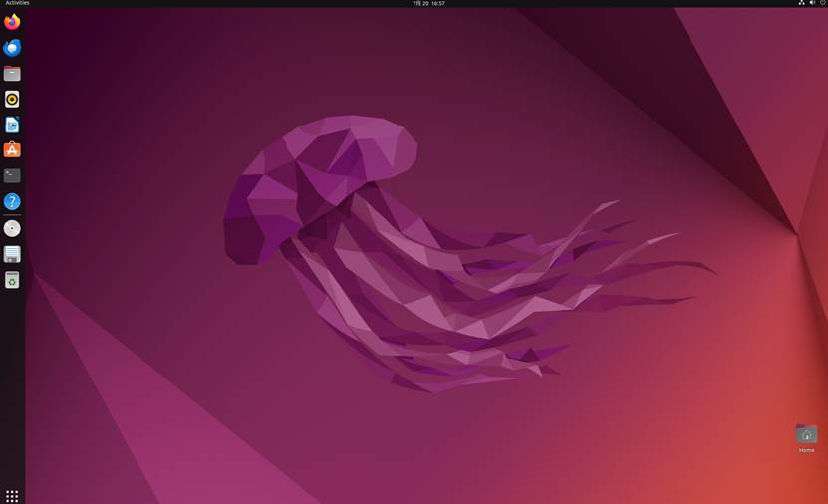Select the Home folder desktop icon
828x504 pixels.
point(806,434)
